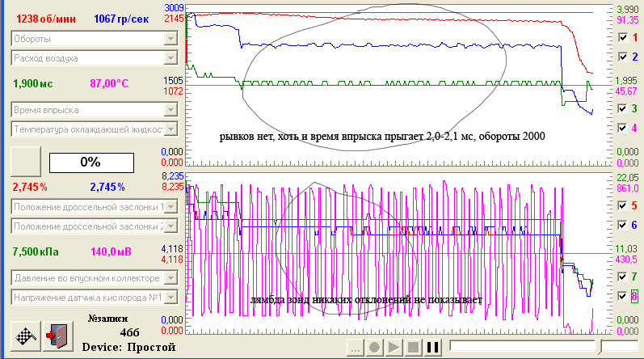Toggle checkbox for channel 2
The height and width of the screenshot is (359, 644).
[x=623, y=57]
